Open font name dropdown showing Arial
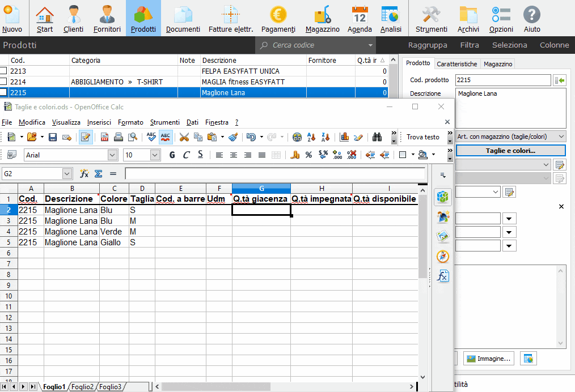575x392 pixels. 113,155
